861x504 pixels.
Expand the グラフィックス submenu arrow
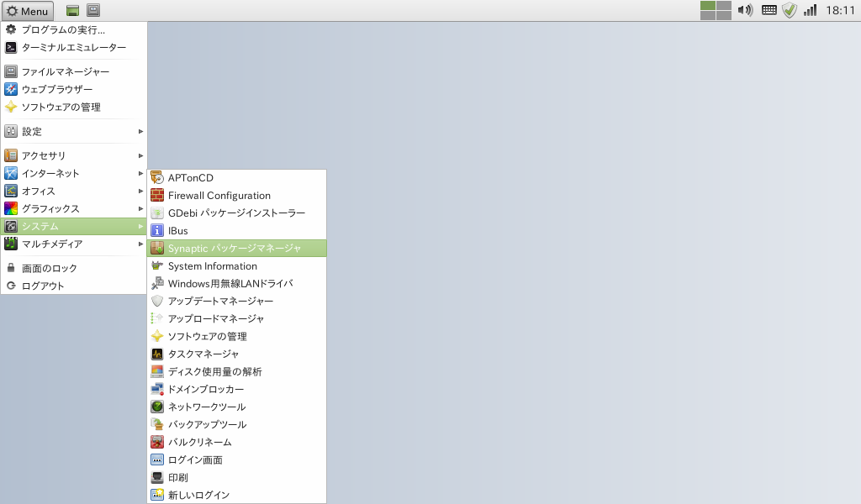(140, 208)
